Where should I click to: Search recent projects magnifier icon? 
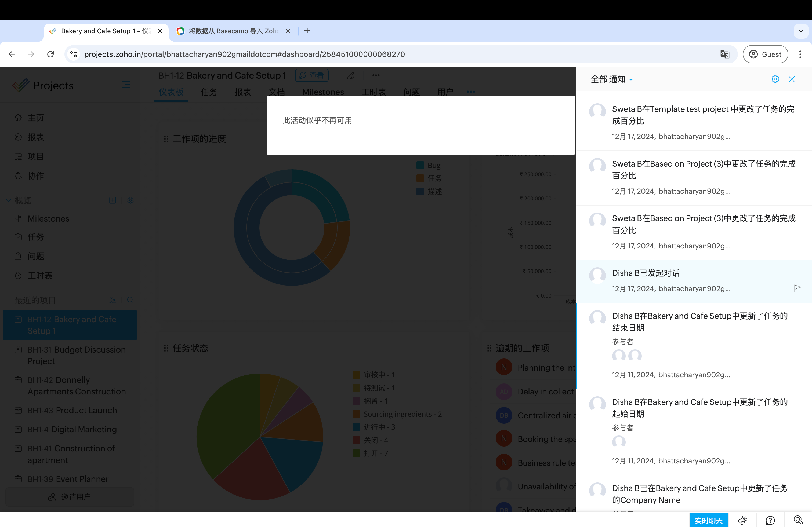click(130, 300)
